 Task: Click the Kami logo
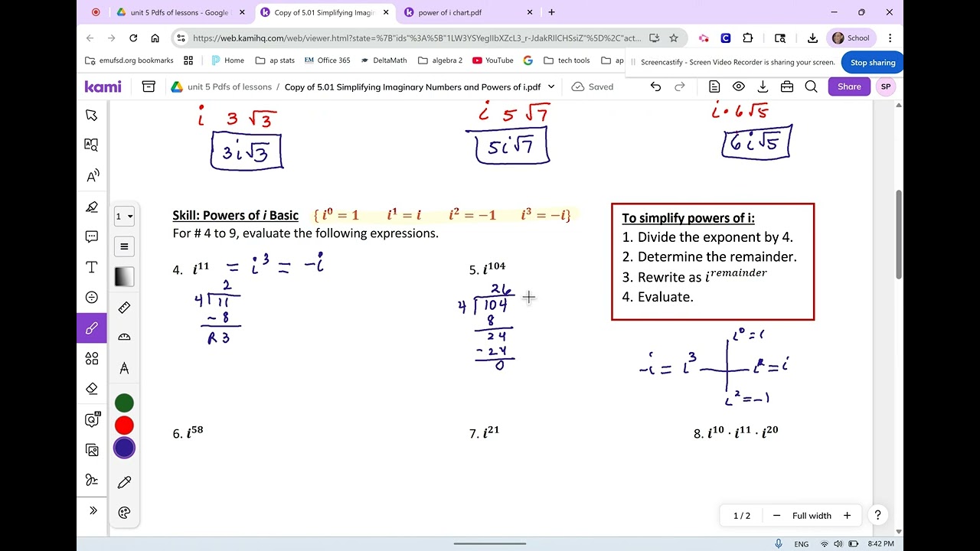click(103, 86)
